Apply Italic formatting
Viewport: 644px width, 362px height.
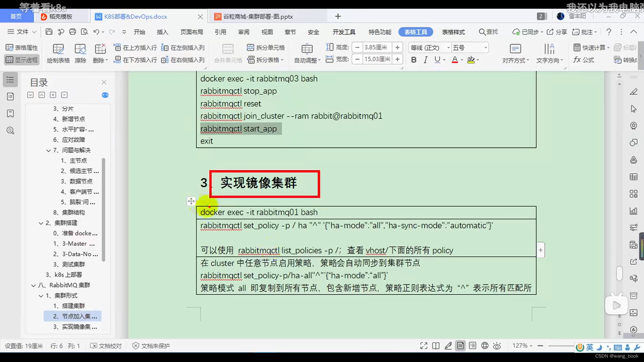point(425,60)
